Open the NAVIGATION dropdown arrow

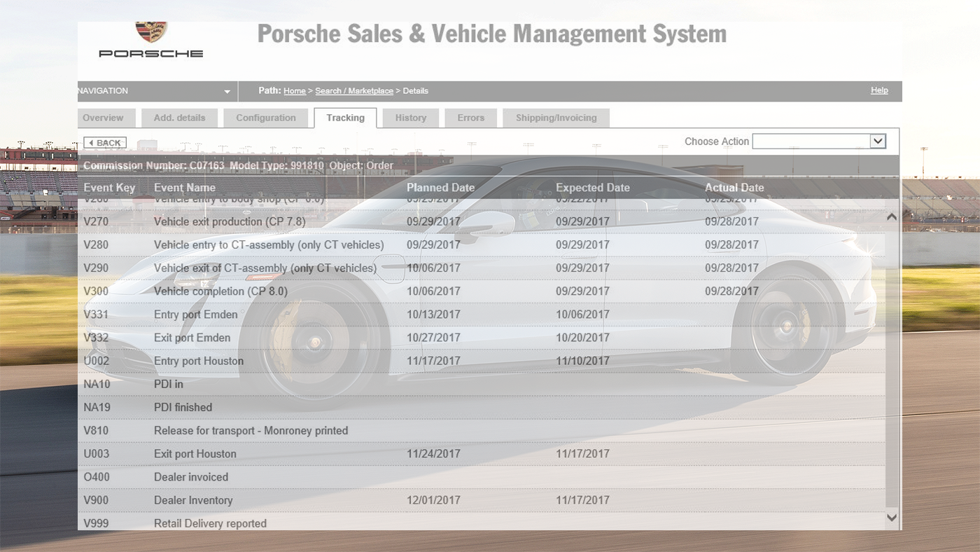pos(227,92)
